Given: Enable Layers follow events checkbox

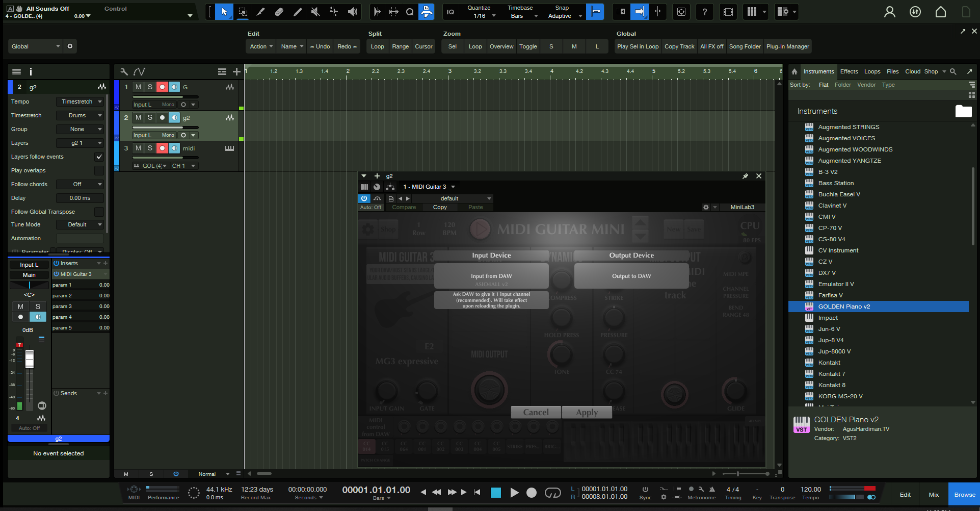Looking at the screenshot, I should (x=99, y=157).
